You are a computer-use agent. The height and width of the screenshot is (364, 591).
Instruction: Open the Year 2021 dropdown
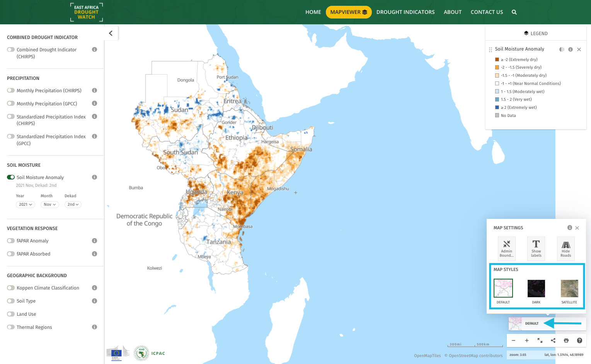pyautogui.click(x=26, y=205)
